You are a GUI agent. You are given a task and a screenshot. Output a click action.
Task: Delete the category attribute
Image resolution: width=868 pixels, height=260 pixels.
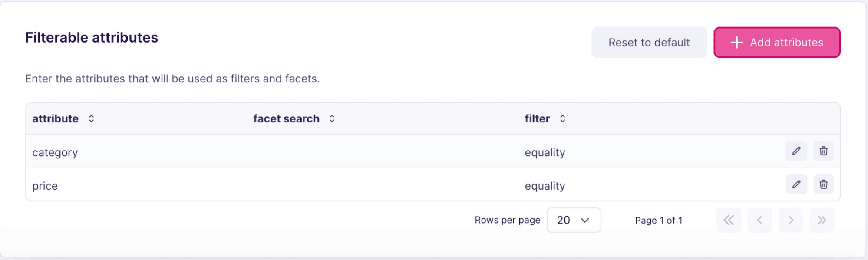pos(823,151)
